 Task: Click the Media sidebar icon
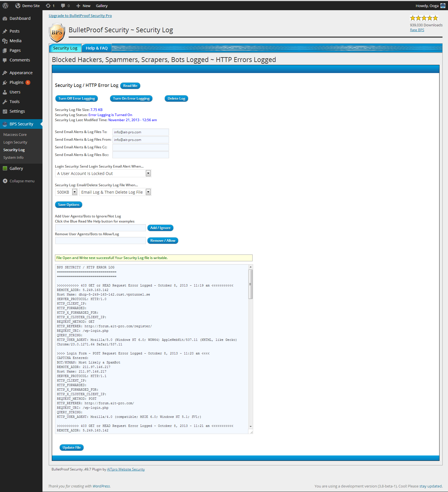pos(5,41)
